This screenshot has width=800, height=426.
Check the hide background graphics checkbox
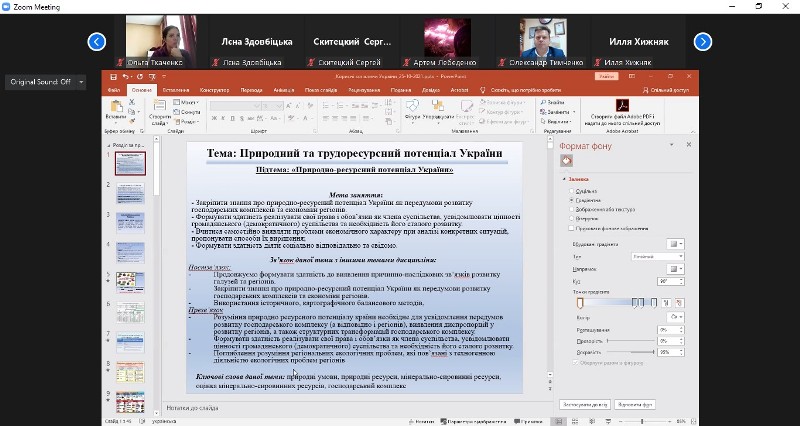coord(570,228)
